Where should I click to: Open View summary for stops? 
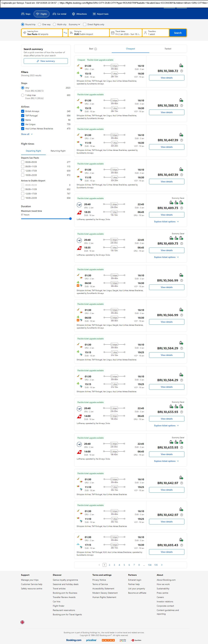pos(46,61)
